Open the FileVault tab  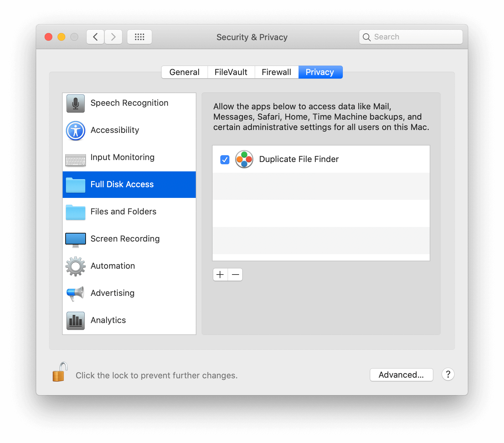[231, 72]
